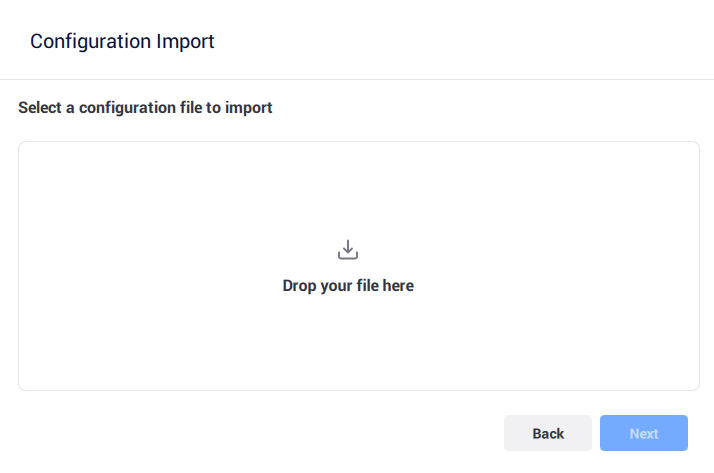Click the Back button
Image resolution: width=714 pixels, height=473 pixels.
point(548,433)
